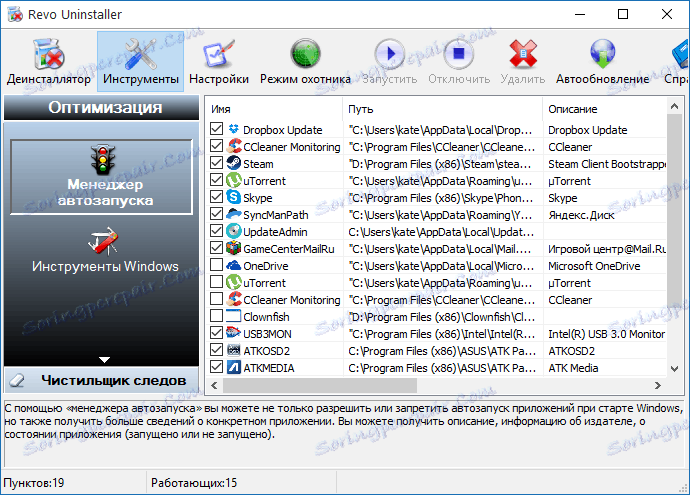The height and width of the screenshot is (495, 690).
Task: Enable the OneDrive autostart checkbox
Action: [216, 265]
